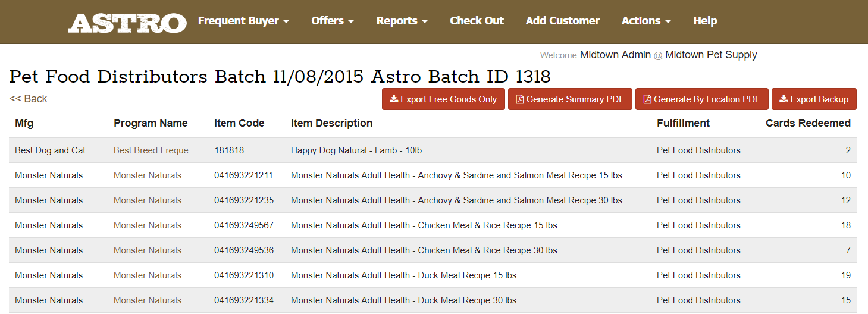Select item code 041693221310
This screenshot has width=868, height=314.
244,275
